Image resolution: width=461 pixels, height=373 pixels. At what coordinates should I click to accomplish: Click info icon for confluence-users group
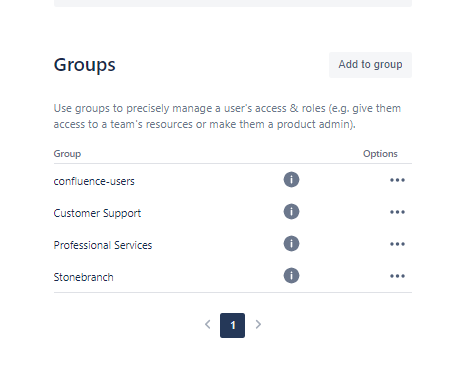pos(291,180)
